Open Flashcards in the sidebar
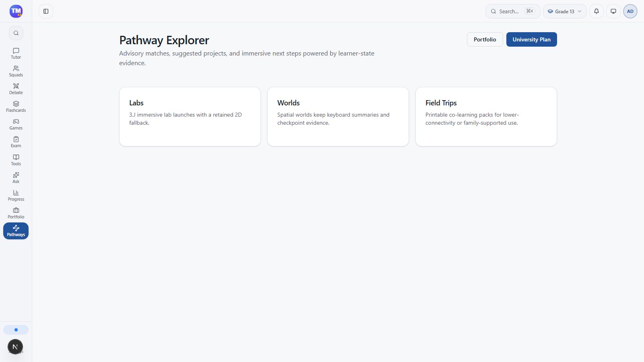 pyautogui.click(x=16, y=107)
